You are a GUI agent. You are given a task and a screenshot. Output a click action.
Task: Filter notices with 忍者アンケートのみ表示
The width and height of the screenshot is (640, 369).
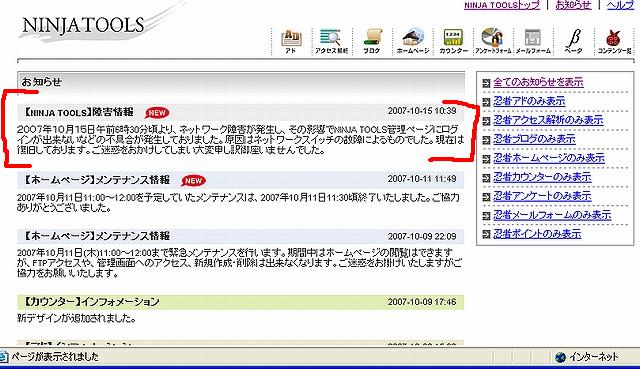pos(542,196)
